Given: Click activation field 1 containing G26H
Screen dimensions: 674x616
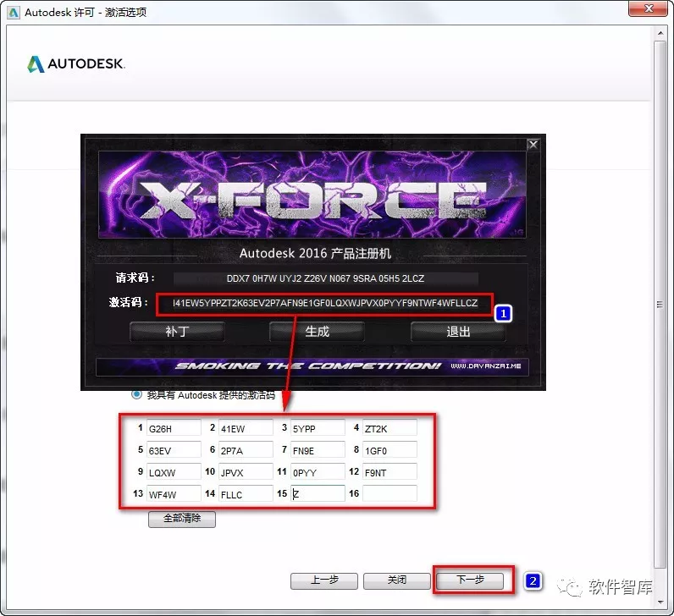Looking at the screenshot, I should pyautogui.click(x=174, y=428).
